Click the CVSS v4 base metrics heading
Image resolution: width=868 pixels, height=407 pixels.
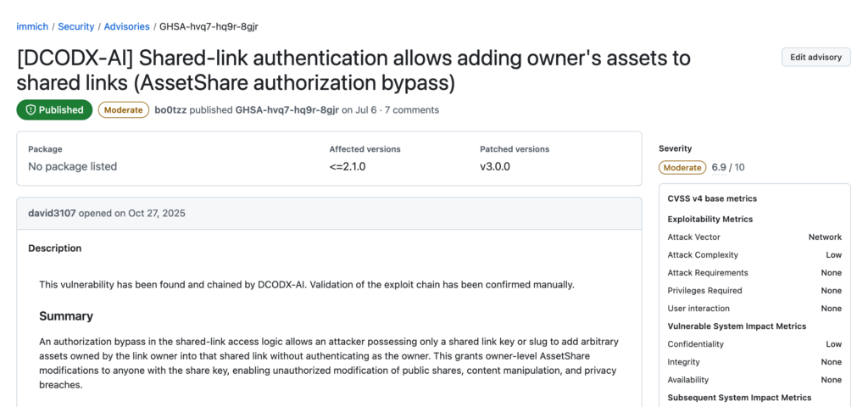tap(712, 198)
